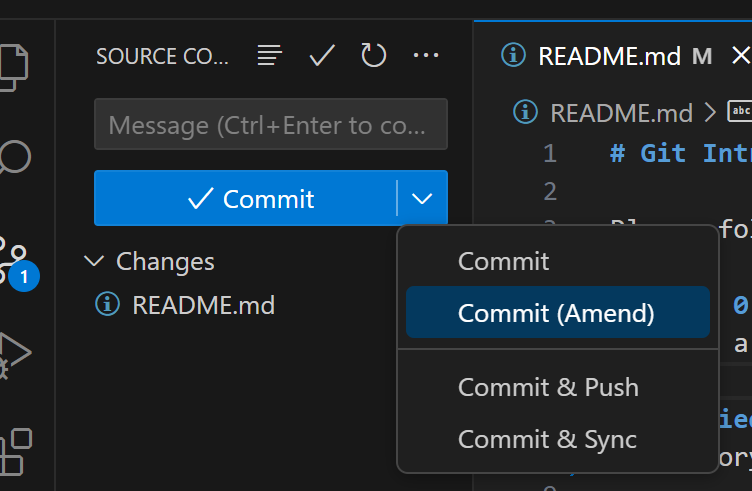The image size is (752, 491).
Task: Click the View as Tree/List lines icon
Action: tap(270, 55)
